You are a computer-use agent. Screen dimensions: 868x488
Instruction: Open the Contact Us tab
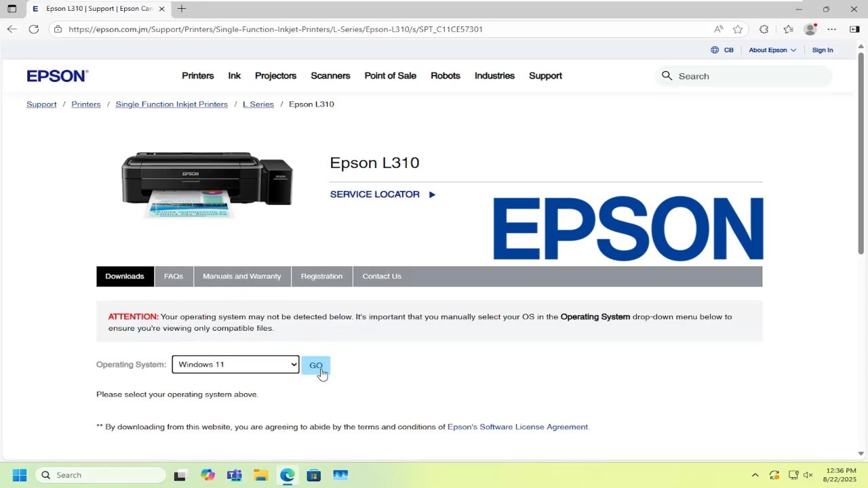pos(382,277)
